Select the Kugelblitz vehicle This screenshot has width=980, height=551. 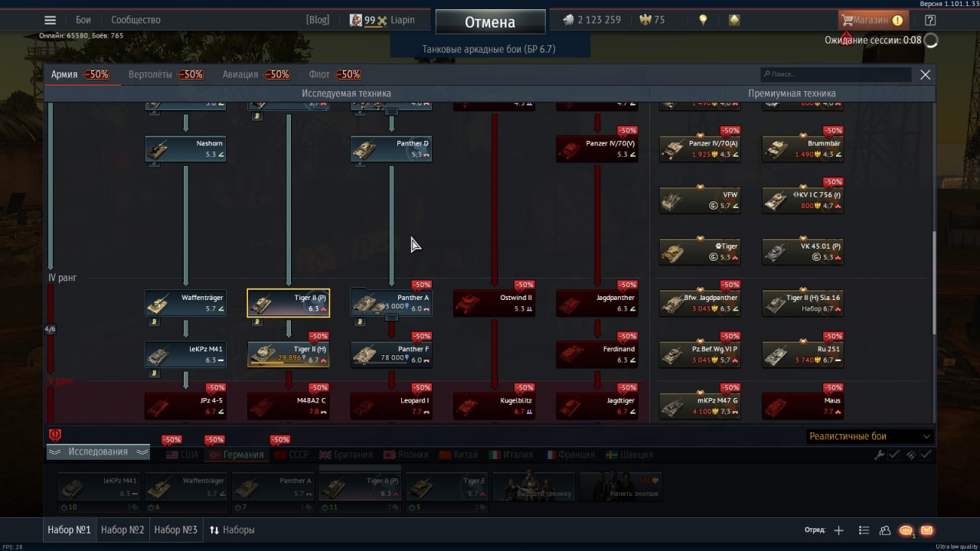(x=494, y=406)
